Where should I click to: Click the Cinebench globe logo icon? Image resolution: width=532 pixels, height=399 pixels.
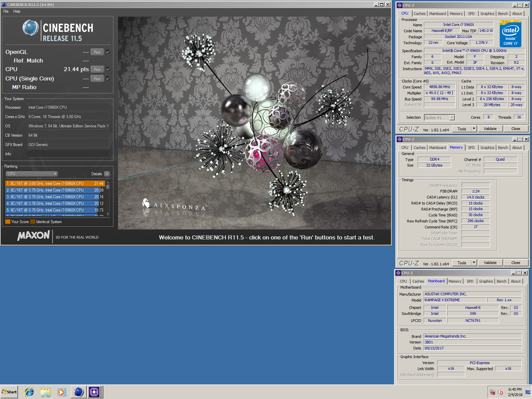coord(31,28)
